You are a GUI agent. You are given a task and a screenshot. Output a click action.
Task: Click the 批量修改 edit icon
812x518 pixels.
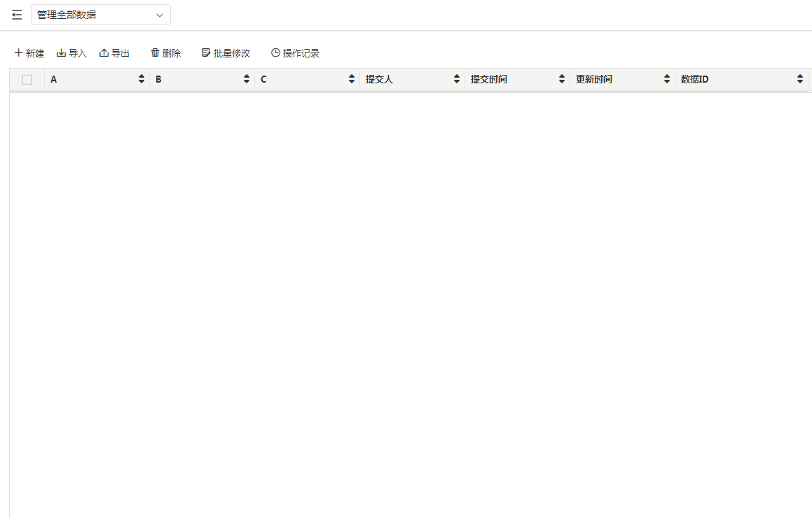(x=206, y=53)
